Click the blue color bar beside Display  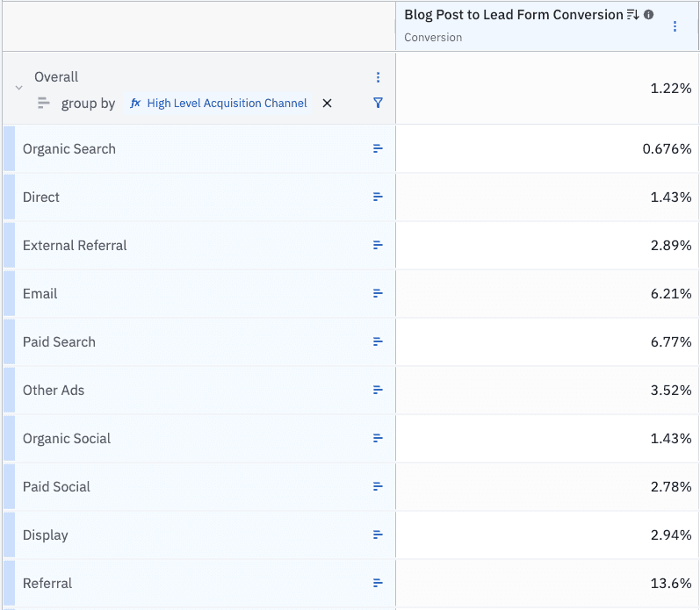(9, 535)
